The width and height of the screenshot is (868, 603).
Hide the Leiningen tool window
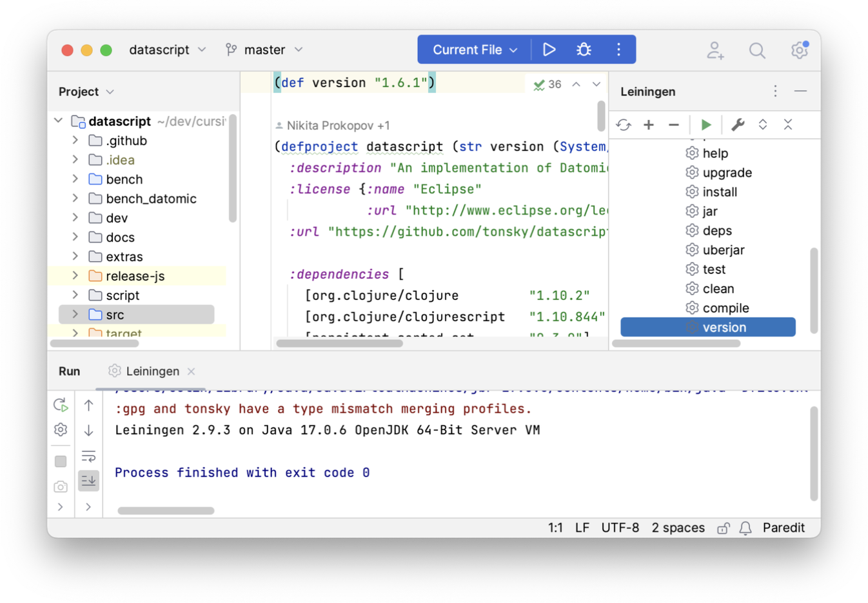pyautogui.click(x=800, y=92)
